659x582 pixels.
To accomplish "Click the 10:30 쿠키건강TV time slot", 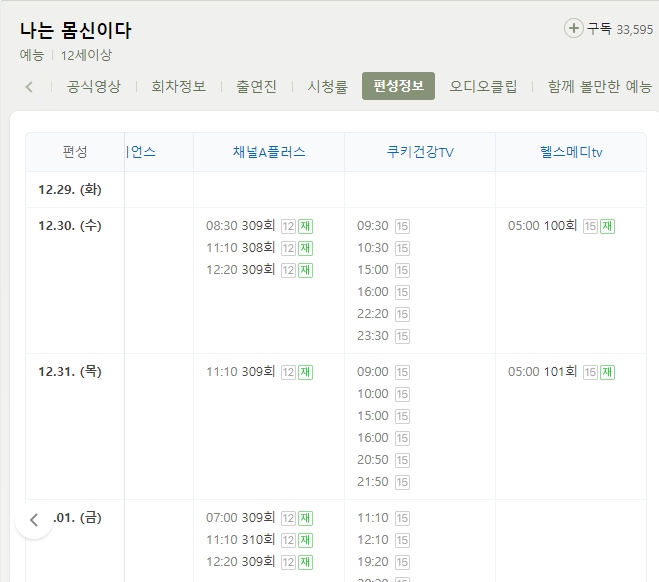I will [x=373, y=248].
